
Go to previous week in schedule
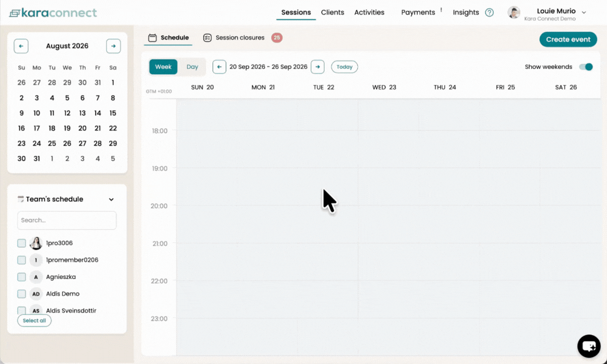219,67
